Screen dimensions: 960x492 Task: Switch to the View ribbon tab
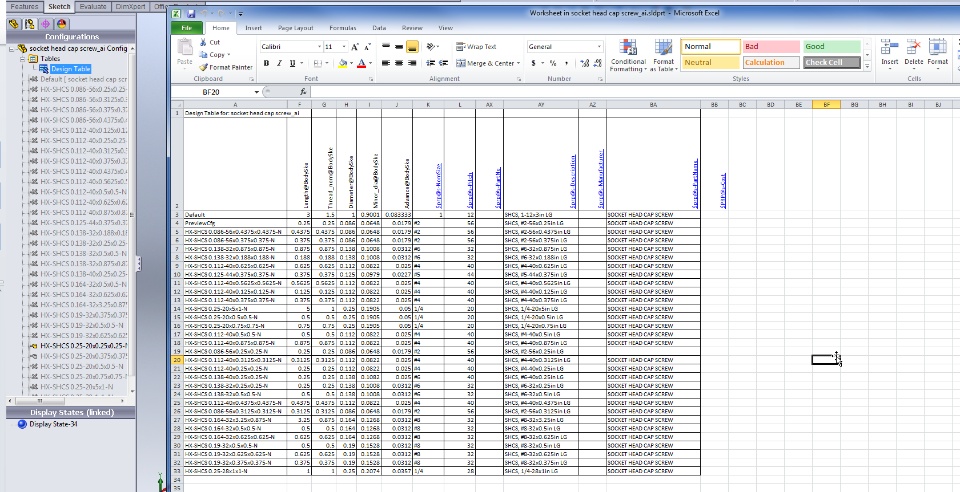coord(446,28)
